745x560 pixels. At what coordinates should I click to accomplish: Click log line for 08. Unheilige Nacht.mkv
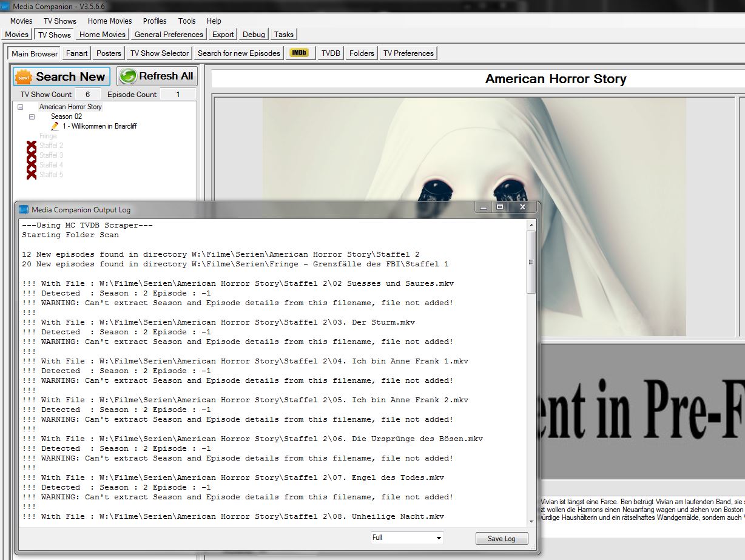(x=233, y=516)
